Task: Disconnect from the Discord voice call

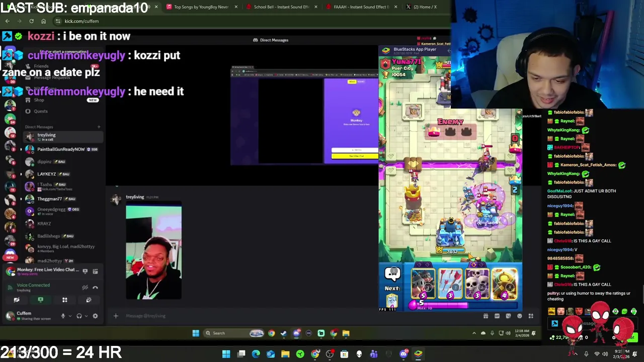Action: coord(95,287)
